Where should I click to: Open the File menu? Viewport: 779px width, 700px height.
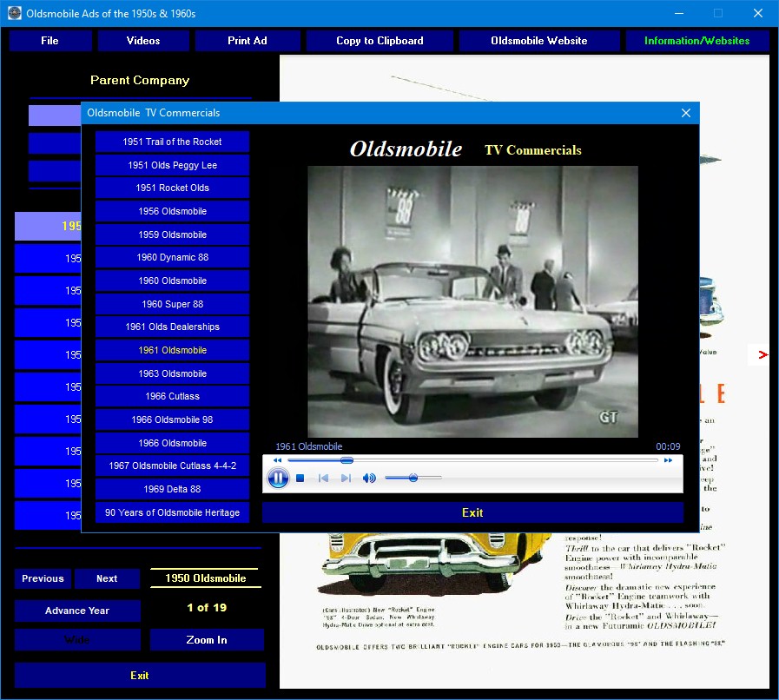click(x=50, y=41)
